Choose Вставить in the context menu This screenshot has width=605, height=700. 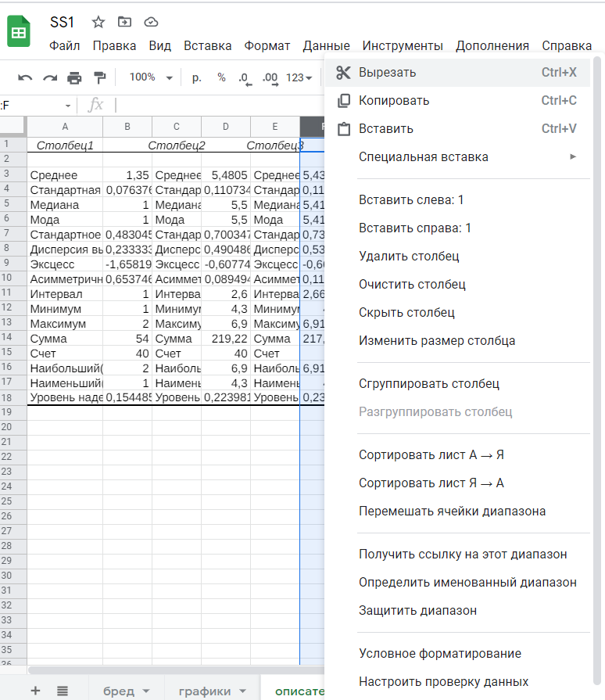(457, 128)
